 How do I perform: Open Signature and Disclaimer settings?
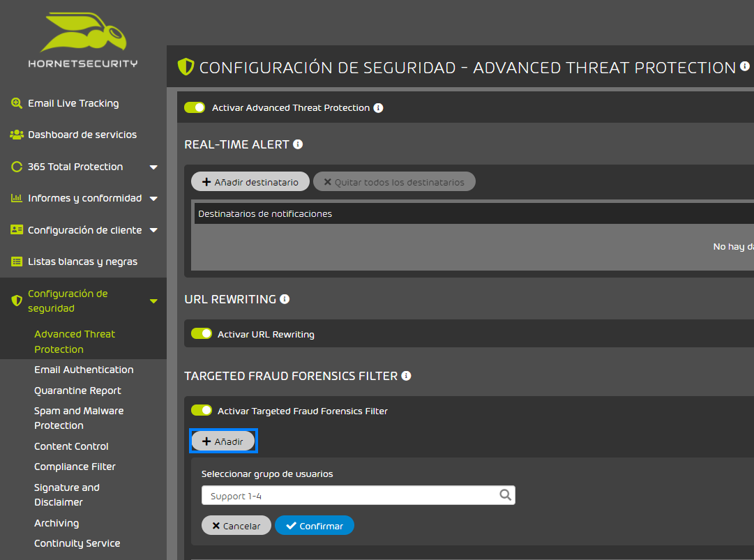[x=67, y=494]
